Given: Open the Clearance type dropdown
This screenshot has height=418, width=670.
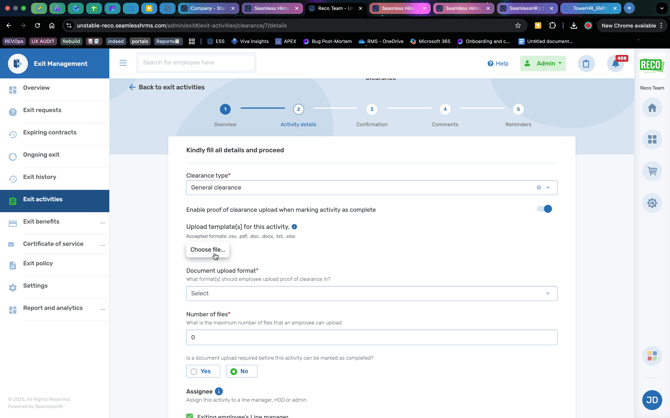Looking at the screenshot, I should pyautogui.click(x=371, y=187).
